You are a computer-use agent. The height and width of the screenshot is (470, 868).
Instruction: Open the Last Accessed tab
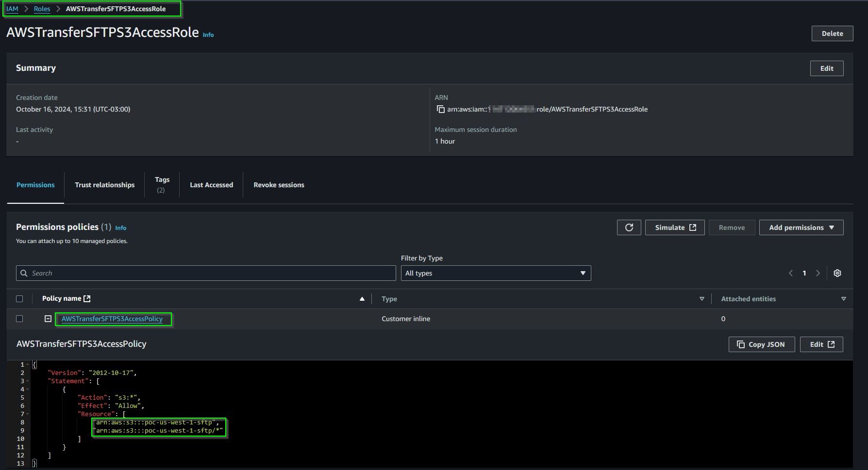211,185
